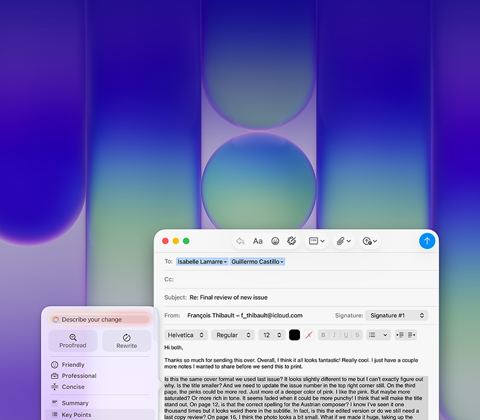
Task: Open the send options dropdown in the toolbar
Action: click(x=370, y=241)
